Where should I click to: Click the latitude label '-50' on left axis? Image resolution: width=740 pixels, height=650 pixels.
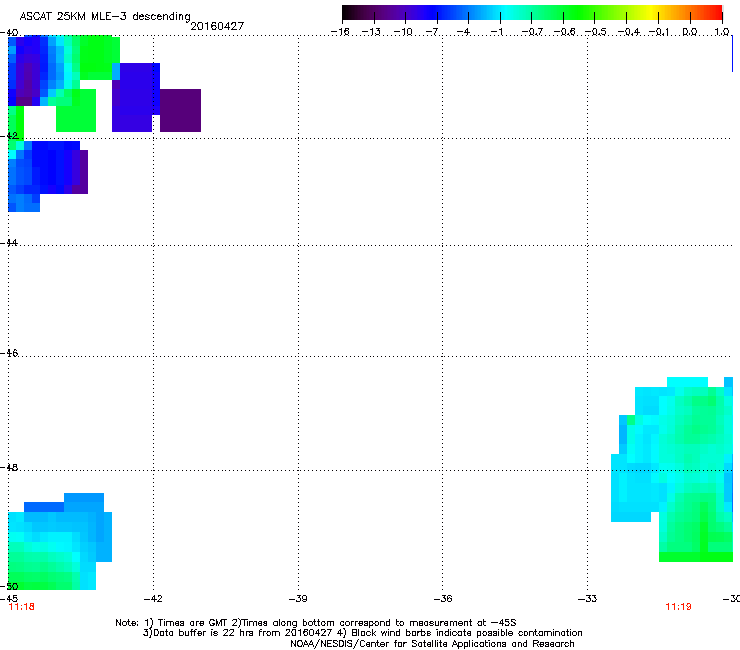click(9, 586)
